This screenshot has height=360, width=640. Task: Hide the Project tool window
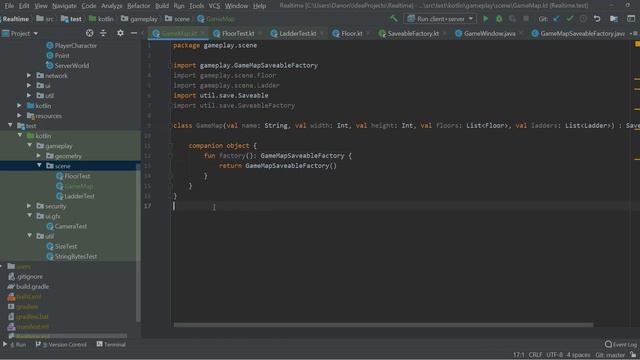tap(134, 33)
